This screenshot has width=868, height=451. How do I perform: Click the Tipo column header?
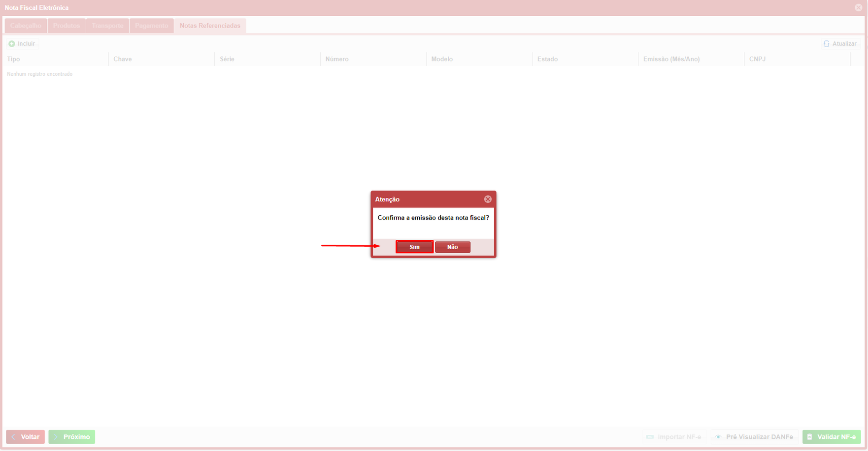click(14, 59)
